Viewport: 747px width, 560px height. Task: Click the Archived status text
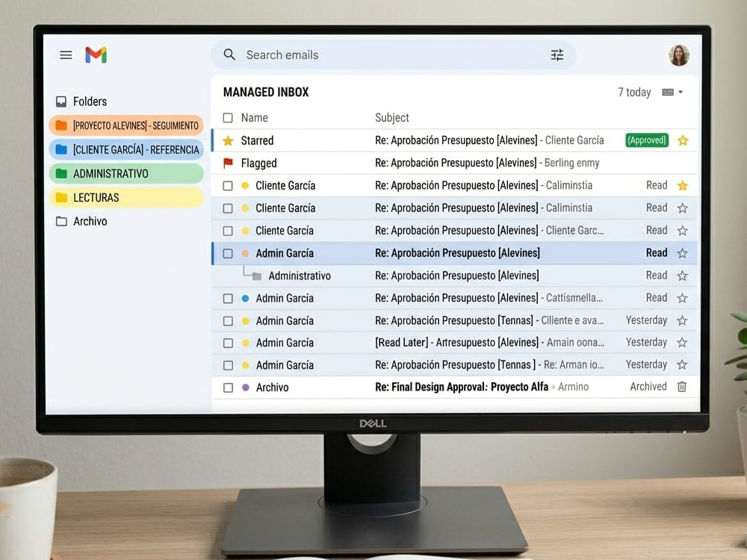click(648, 386)
